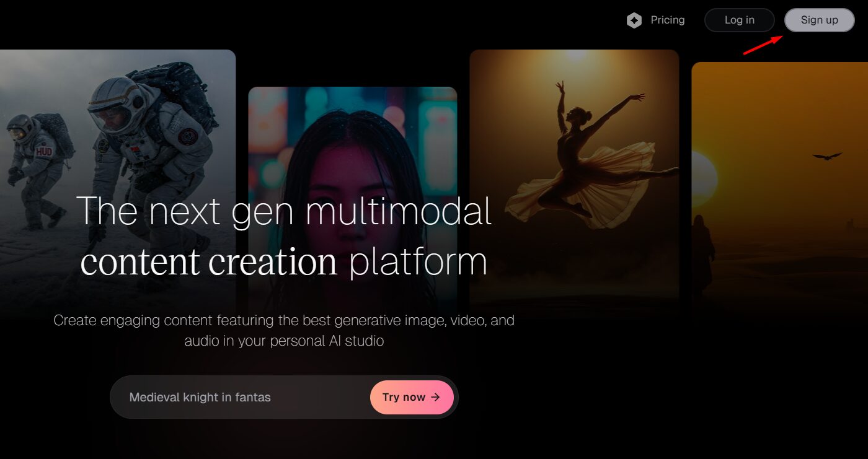Screen dimensions: 868x459
Task: Click the serif 'content creation' heading text
Action: 208,262
